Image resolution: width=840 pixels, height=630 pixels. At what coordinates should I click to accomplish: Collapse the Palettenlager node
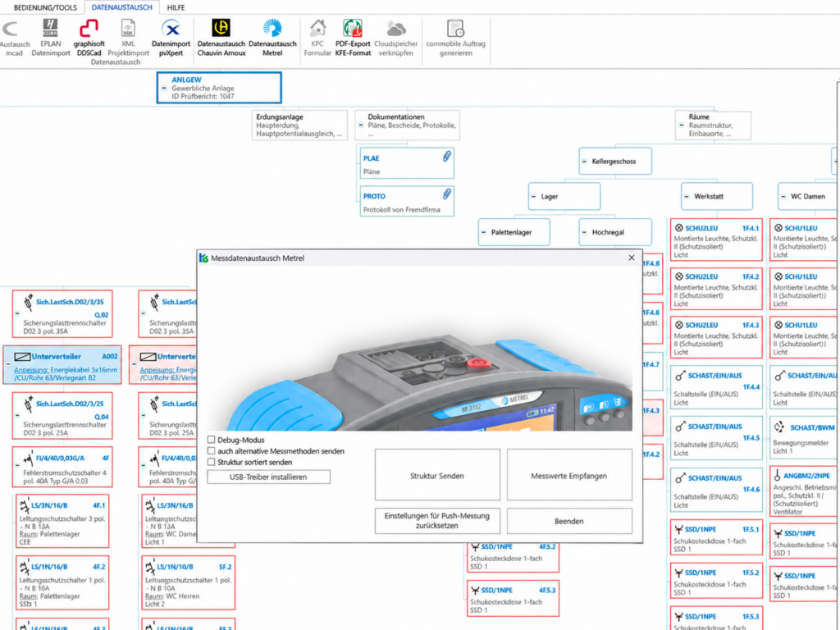[484, 232]
